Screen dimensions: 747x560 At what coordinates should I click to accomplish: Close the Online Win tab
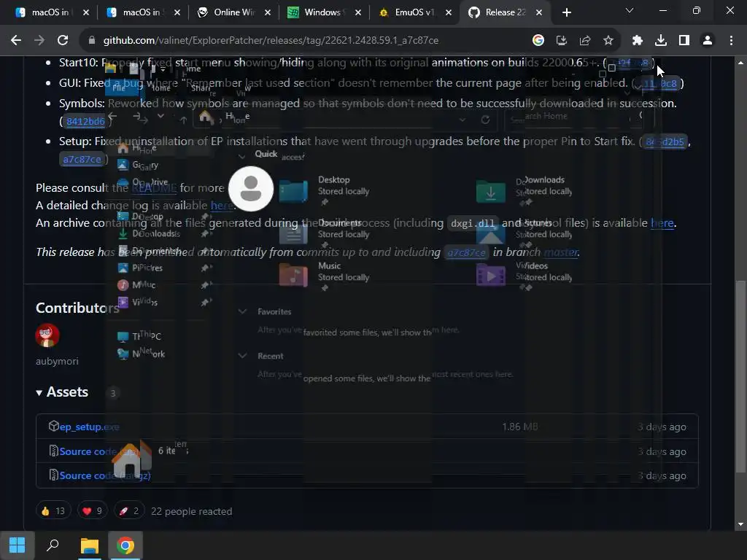pos(268,12)
